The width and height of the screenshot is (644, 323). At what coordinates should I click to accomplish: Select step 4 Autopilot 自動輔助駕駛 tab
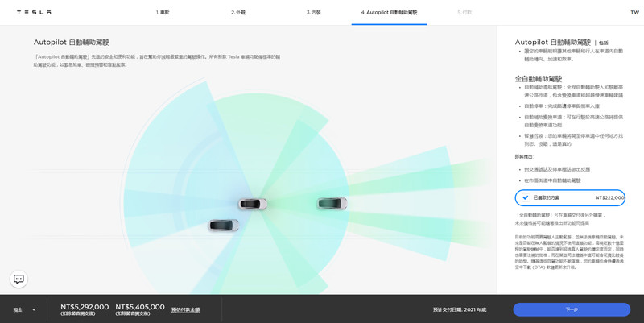pos(389,12)
